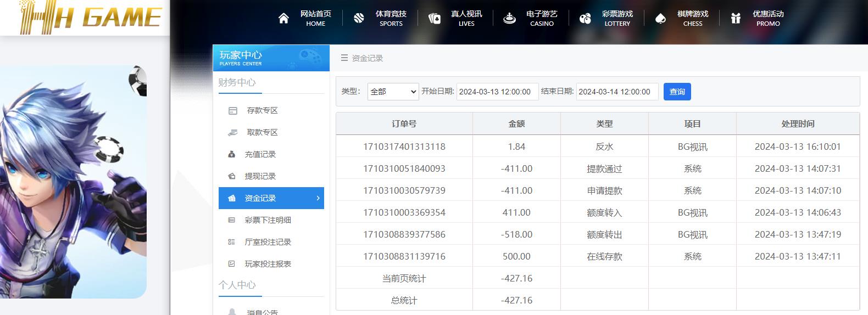Click the Casino icon in navigation

(x=509, y=19)
